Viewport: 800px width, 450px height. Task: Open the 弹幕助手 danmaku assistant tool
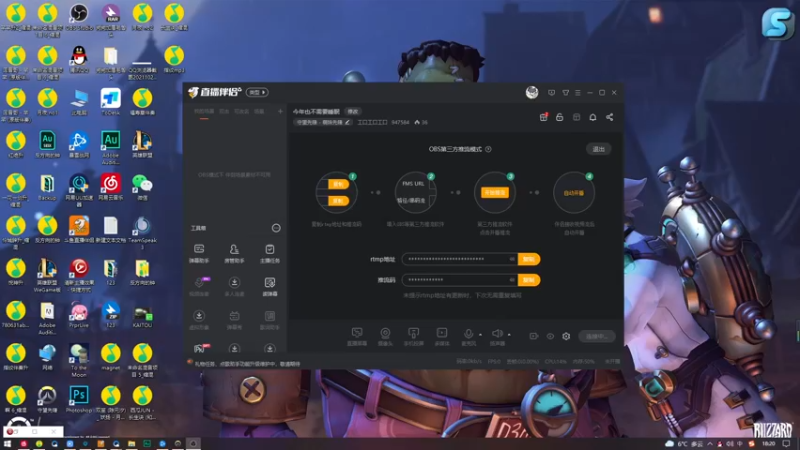point(199,253)
